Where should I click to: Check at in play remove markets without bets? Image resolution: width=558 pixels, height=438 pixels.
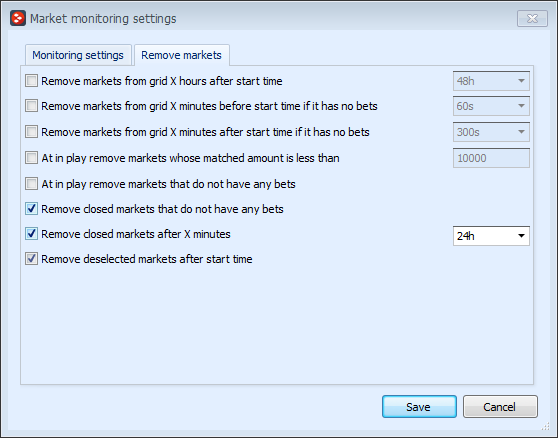[31, 184]
